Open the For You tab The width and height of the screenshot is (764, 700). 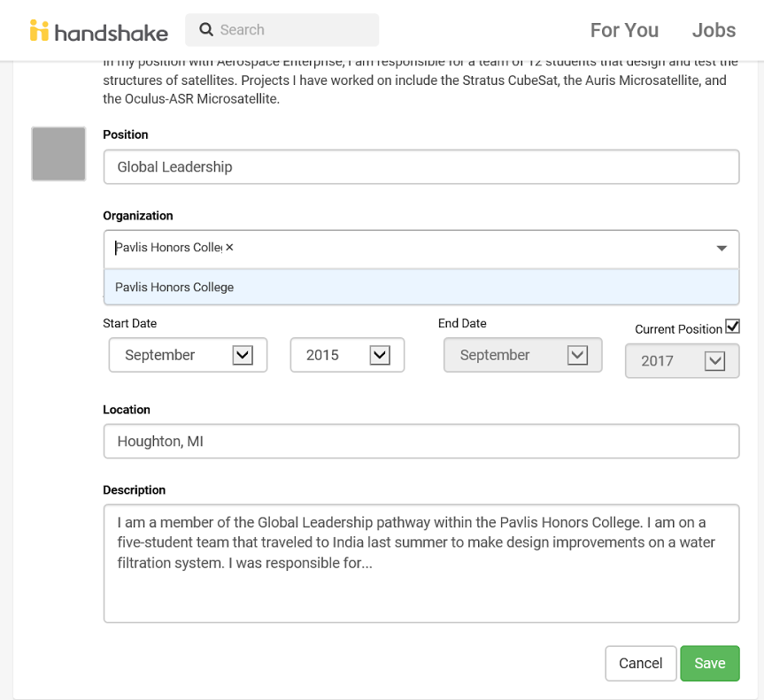624,30
